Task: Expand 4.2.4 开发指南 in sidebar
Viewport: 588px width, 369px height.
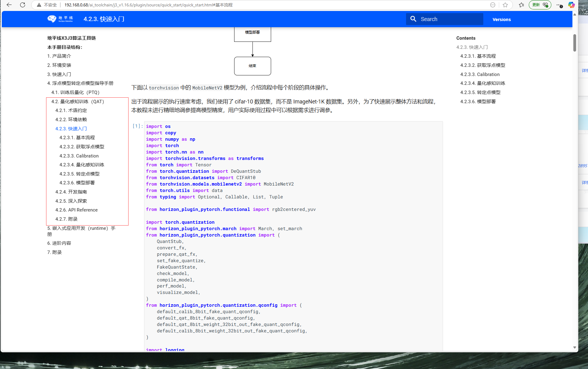Action: tap(71, 192)
